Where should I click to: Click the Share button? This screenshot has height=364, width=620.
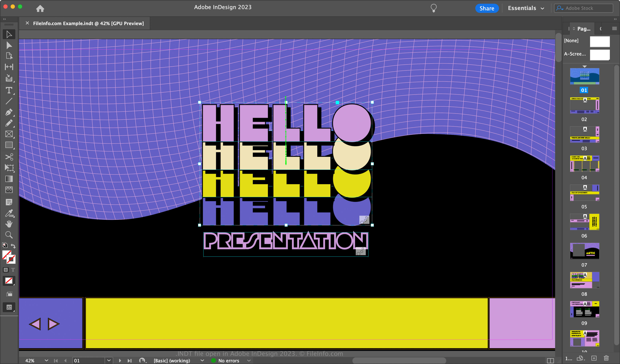487,8
